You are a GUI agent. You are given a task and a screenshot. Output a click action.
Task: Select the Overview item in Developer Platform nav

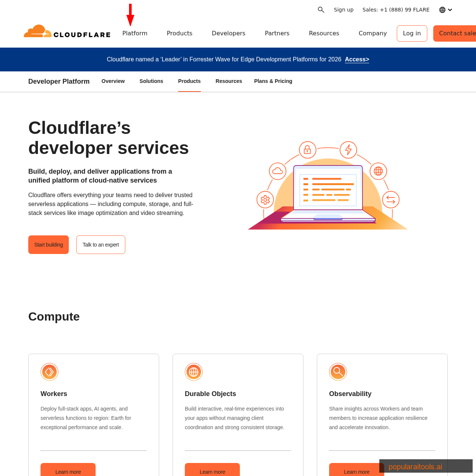point(113,81)
